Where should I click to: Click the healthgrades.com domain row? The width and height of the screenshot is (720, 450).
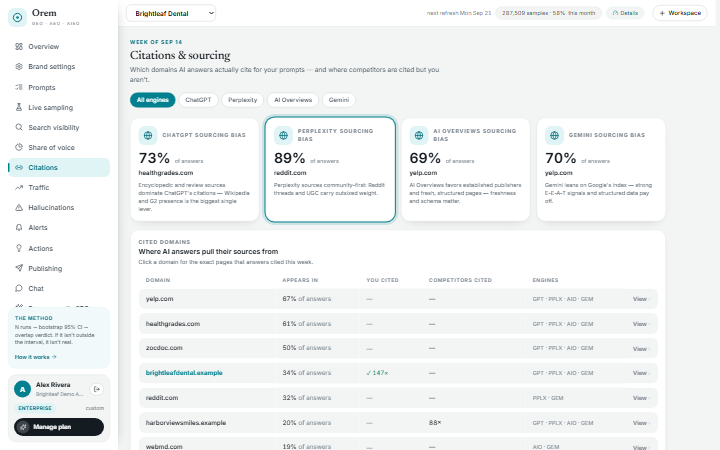coord(398,324)
